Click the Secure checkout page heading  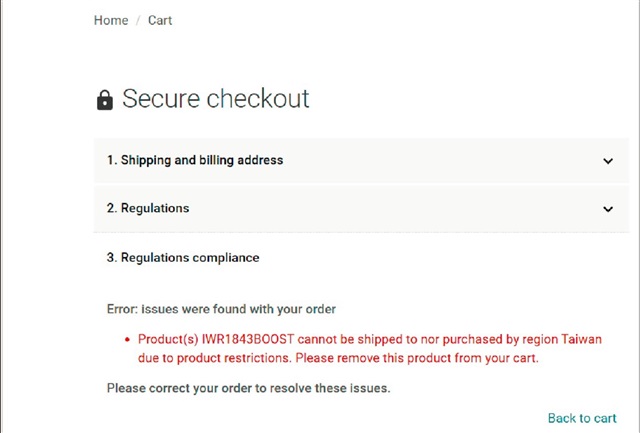(x=216, y=99)
